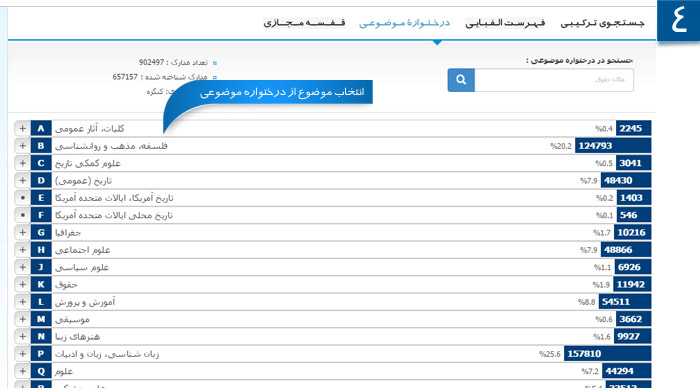
Task: Click the letter G class badge
Action: (x=41, y=232)
